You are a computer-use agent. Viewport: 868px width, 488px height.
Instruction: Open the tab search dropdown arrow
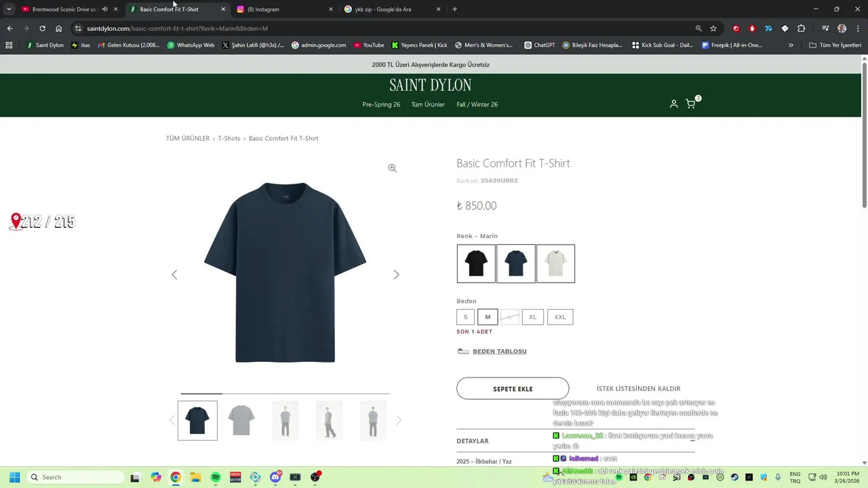point(9,9)
